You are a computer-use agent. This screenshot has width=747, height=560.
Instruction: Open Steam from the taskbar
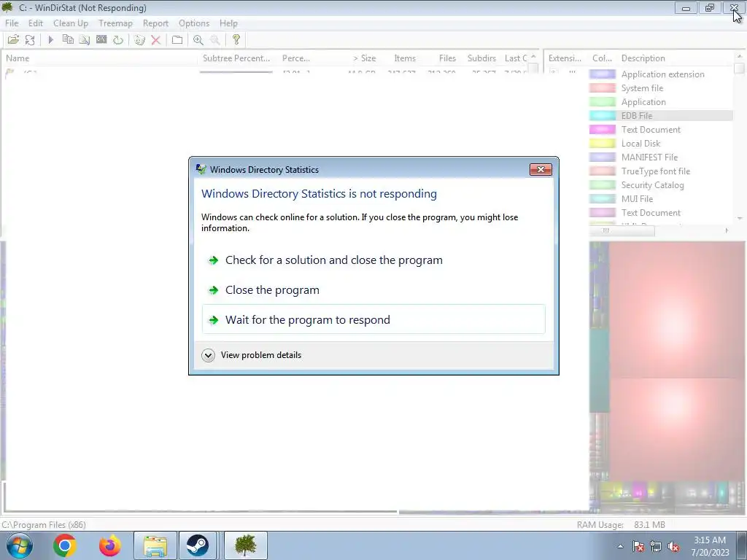tap(197, 545)
